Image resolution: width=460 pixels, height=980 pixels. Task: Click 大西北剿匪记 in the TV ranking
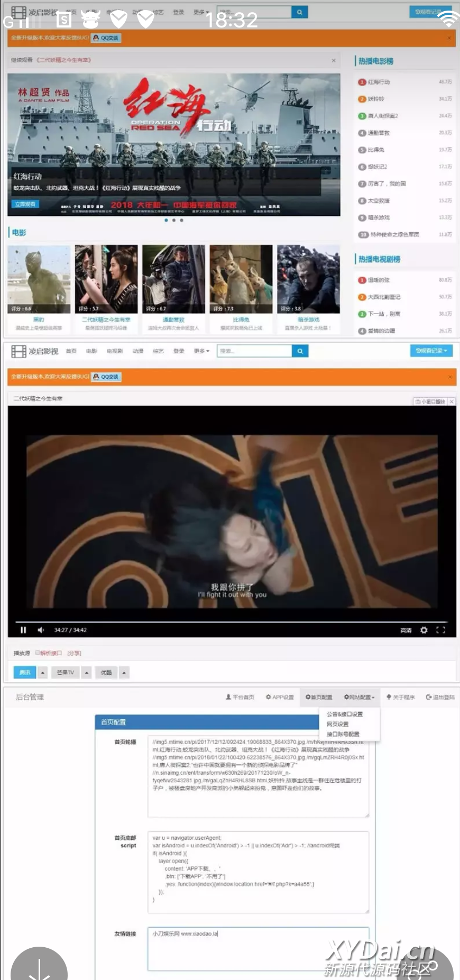click(x=384, y=297)
